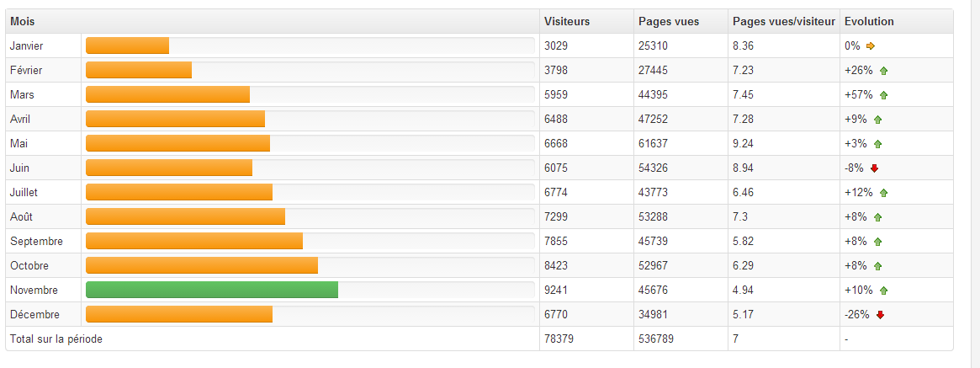Click pages per visitor value 4.94

click(743, 290)
